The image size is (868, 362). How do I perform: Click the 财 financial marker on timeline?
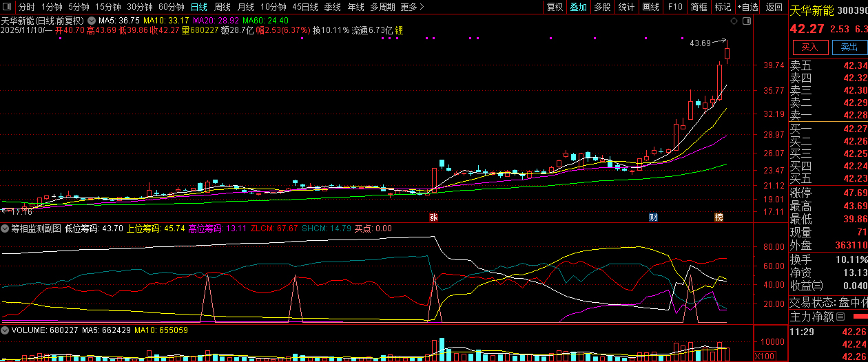coord(653,217)
